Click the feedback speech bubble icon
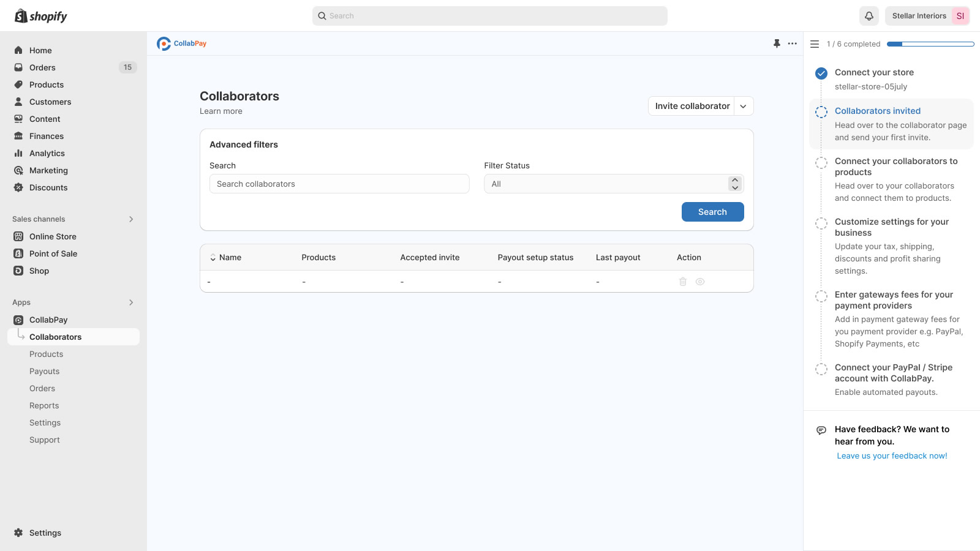Image resolution: width=980 pixels, height=551 pixels. (821, 430)
